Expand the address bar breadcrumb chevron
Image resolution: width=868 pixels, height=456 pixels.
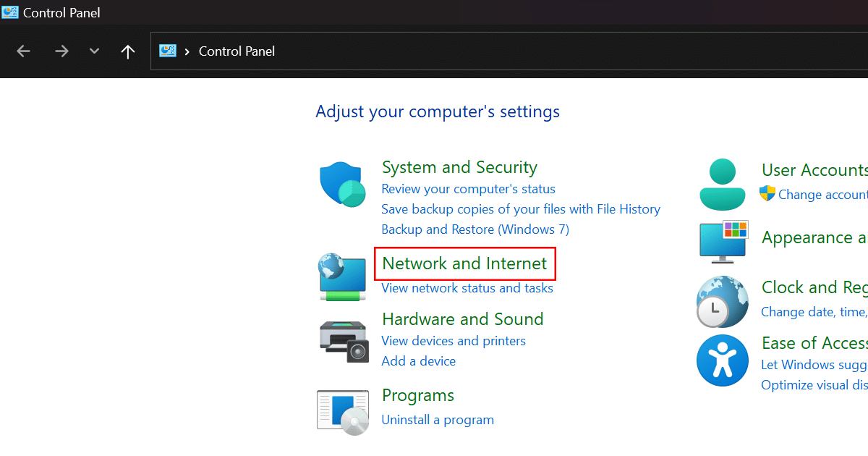[x=187, y=51]
